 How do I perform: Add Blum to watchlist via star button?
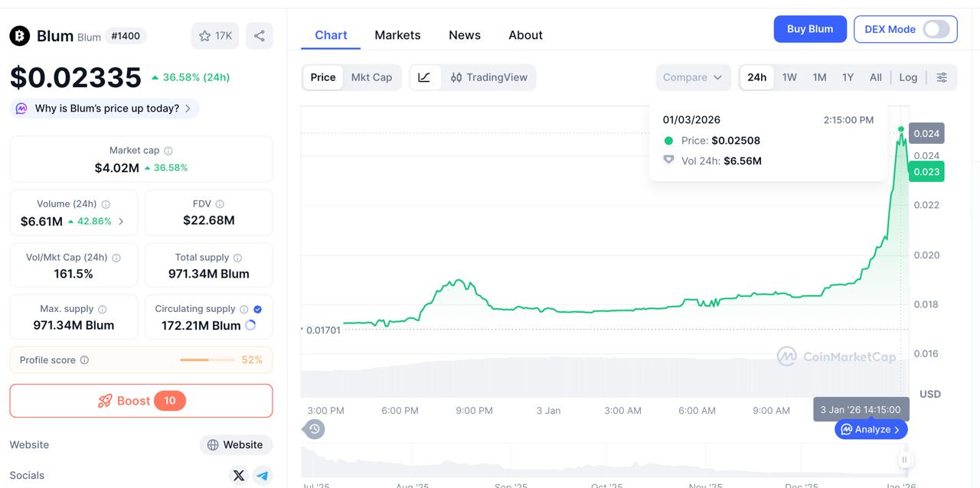215,36
